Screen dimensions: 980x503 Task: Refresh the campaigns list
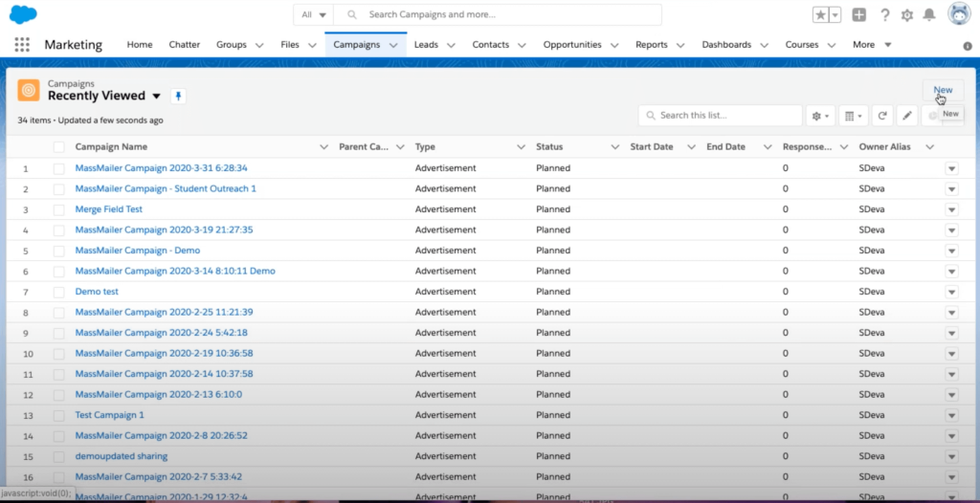pyautogui.click(x=882, y=116)
